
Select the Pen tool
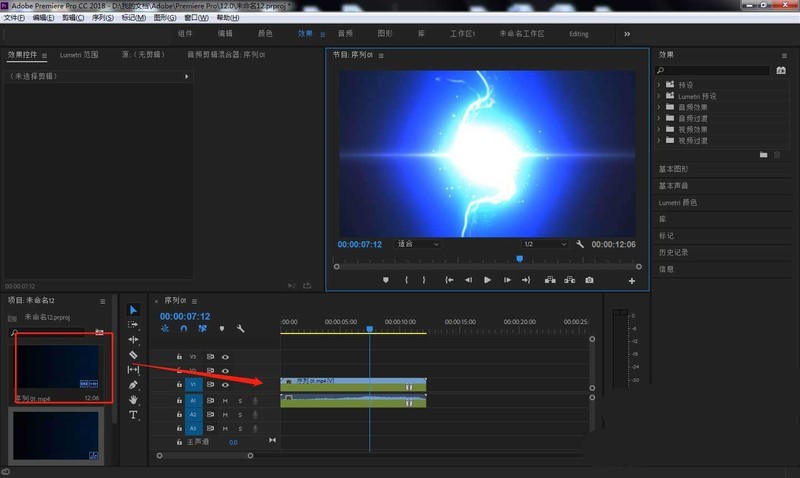[133, 385]
